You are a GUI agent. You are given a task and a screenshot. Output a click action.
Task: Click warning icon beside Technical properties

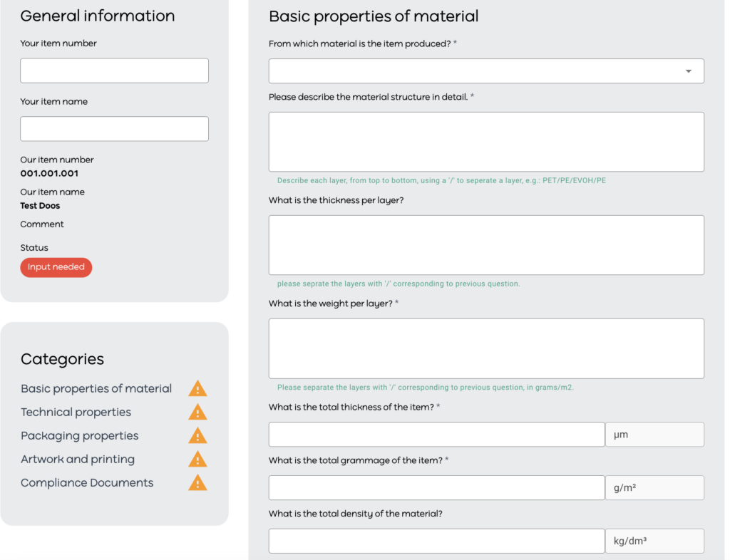coord(197,412)
